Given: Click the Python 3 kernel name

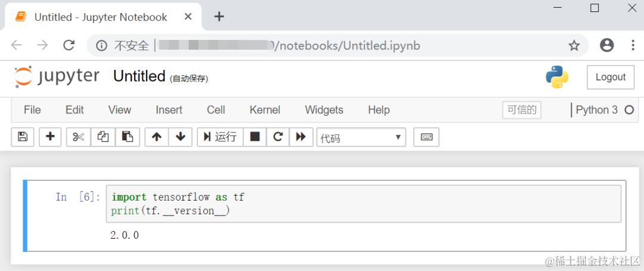Looking at the screenshot, I should point(596,110).
